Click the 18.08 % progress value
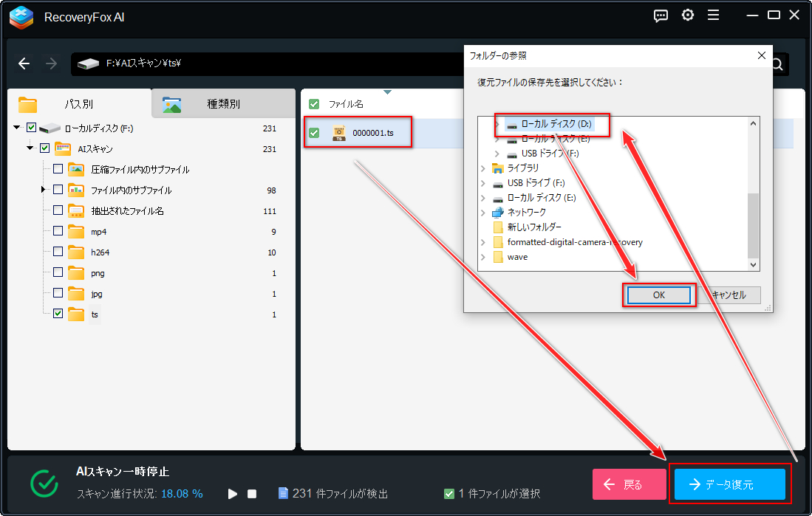 pos(182,494)
